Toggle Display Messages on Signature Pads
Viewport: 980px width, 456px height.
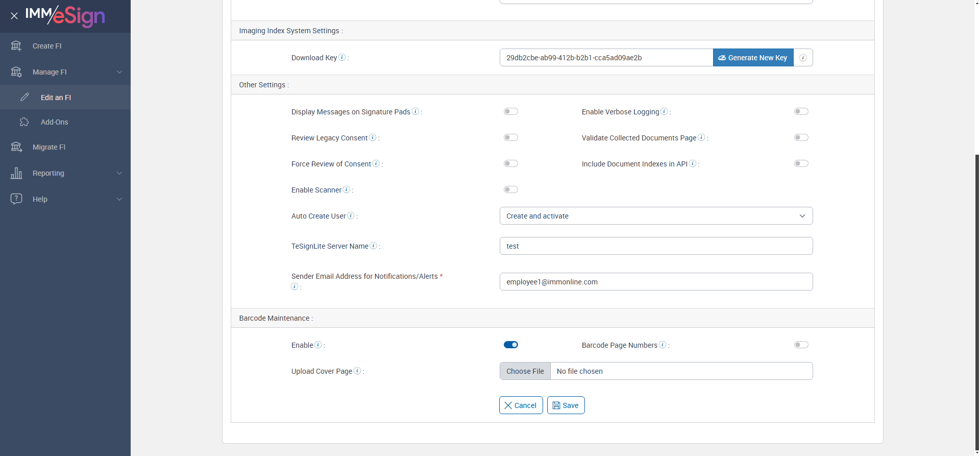(x=510, y=111)
